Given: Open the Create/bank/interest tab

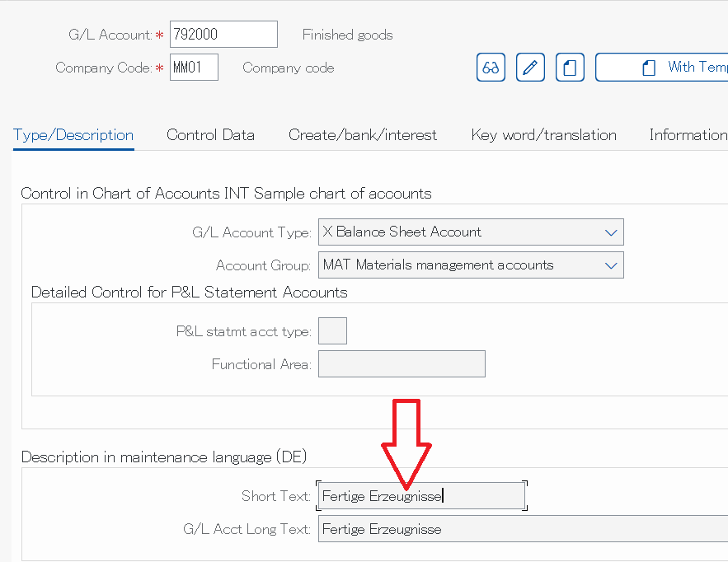Looking at the screenshot, I should click(x=363, y=135).
